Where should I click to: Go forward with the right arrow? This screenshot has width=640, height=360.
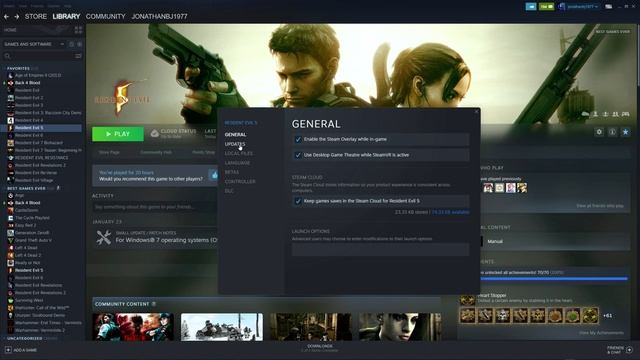pos(17,17)
